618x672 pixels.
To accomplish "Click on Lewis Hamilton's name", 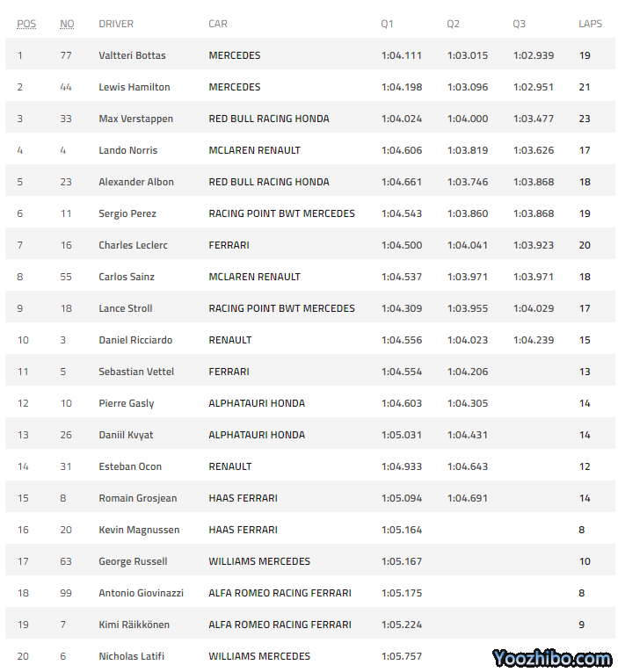I will (x=135, y=87).
